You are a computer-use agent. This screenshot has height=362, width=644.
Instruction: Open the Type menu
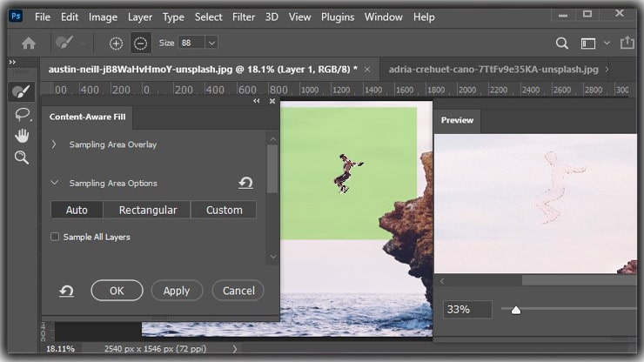[173, 17]
